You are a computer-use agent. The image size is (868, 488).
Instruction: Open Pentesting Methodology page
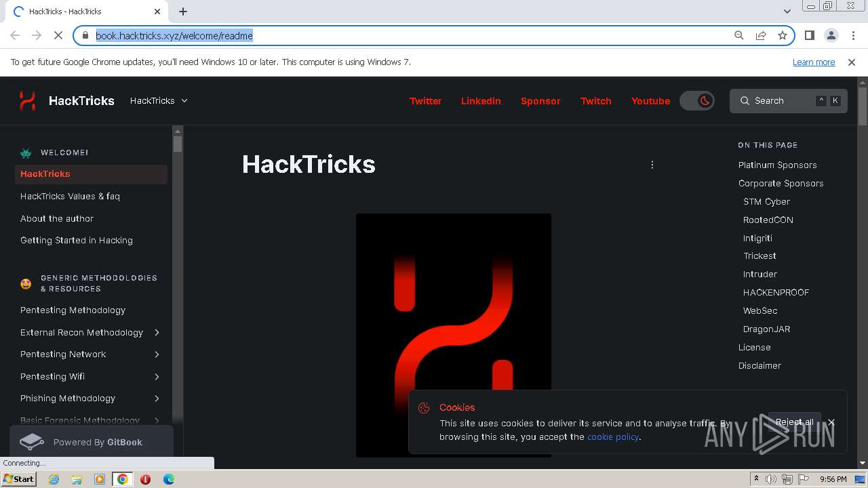pos(73,310)
